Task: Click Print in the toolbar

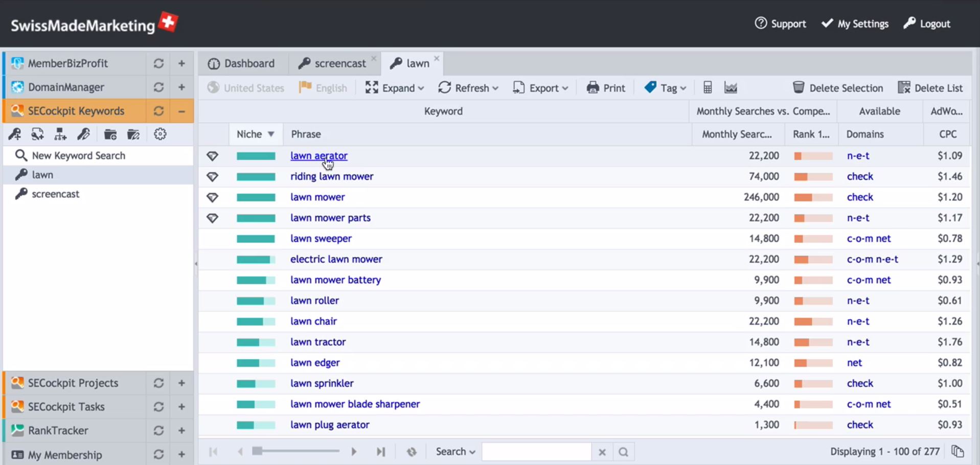Action: click(x=606, y=88)
